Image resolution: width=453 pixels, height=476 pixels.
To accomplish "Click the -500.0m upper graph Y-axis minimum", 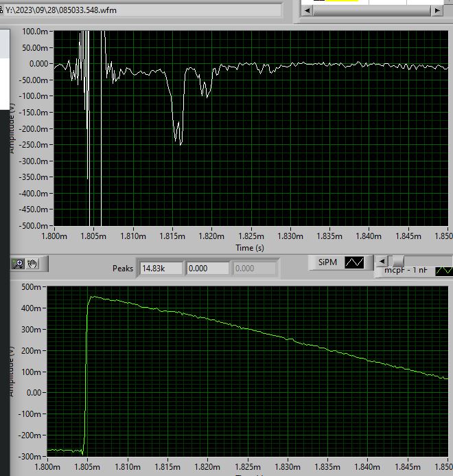I will (34, 225).
